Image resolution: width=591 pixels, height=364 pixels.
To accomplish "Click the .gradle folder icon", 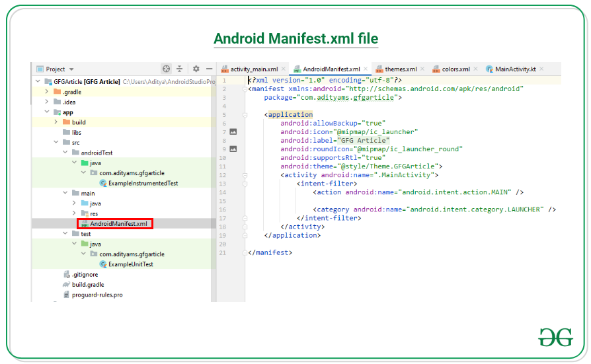I will coord(58,92).
